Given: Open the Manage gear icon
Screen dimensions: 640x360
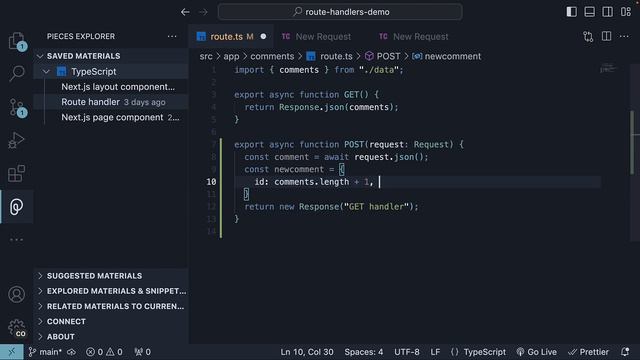Looking at the screenshot, I should coord(16,328).
